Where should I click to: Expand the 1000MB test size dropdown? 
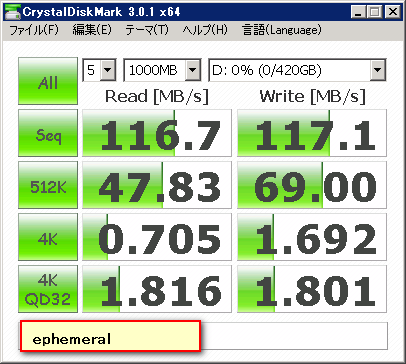[162, 70]
